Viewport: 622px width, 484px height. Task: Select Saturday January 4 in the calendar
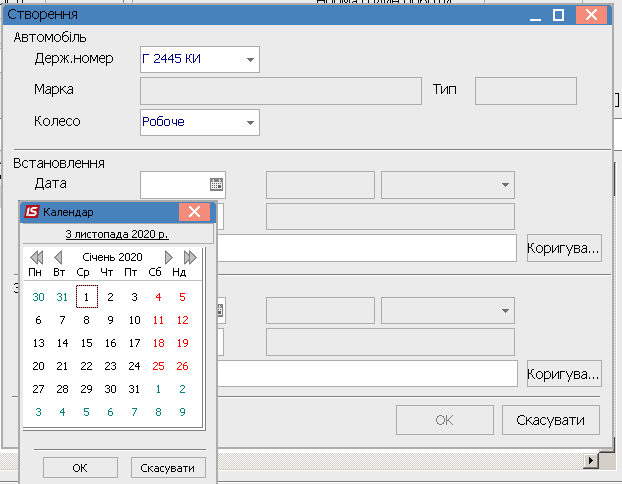[x=158, y=297]
